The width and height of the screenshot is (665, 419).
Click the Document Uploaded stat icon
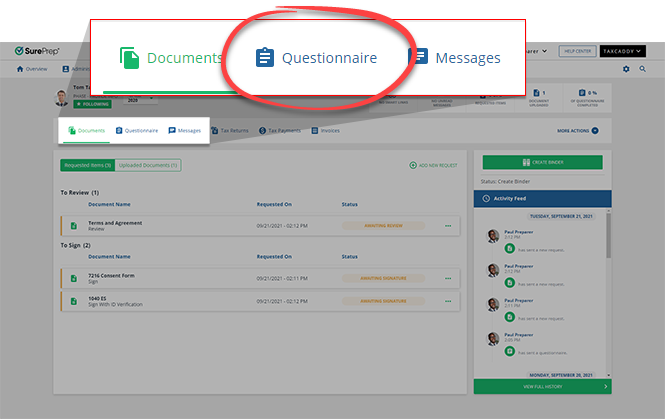[536, 92]
